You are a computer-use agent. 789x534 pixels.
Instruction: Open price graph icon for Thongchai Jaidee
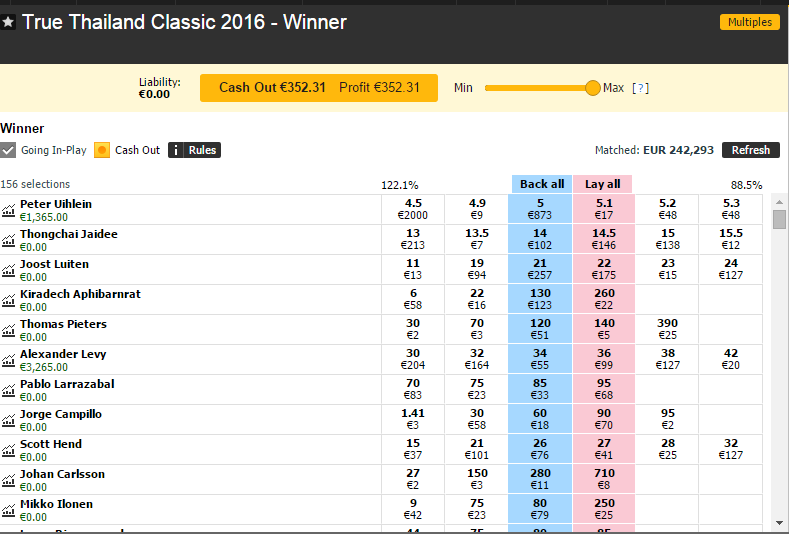pos(8,241)
